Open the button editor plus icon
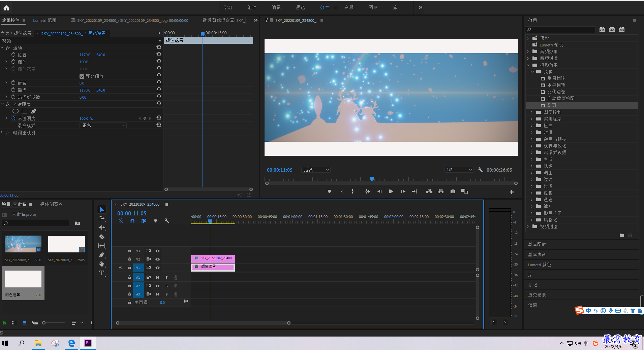 [512, 192]
